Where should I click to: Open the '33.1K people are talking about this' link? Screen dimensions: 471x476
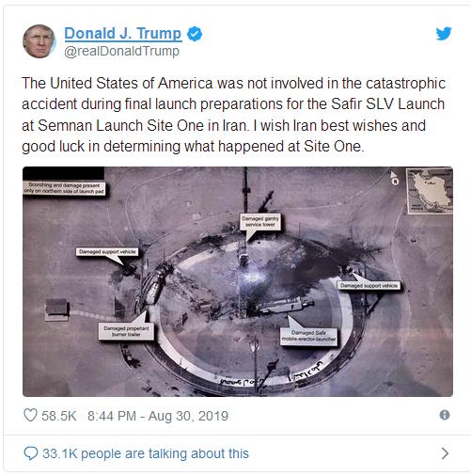point(146,453)
